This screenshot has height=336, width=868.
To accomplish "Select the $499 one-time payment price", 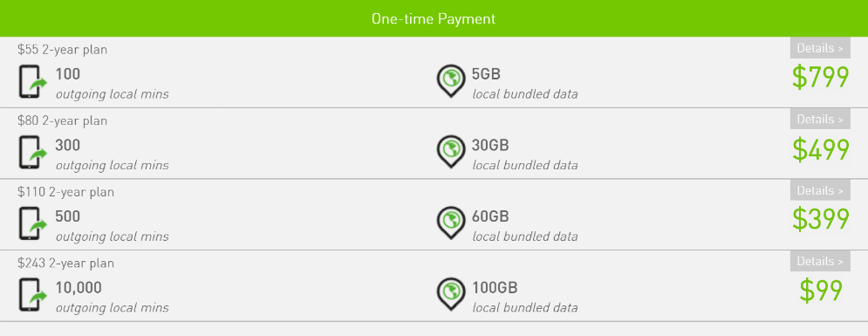I will click(x=820, y=149).
